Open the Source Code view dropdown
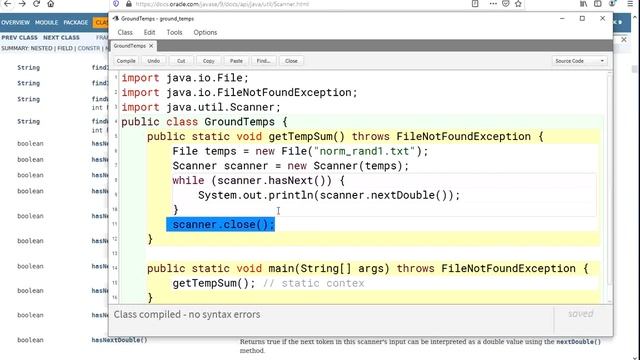Viewport: 640px width, 360px height. (x=580, y=61)
